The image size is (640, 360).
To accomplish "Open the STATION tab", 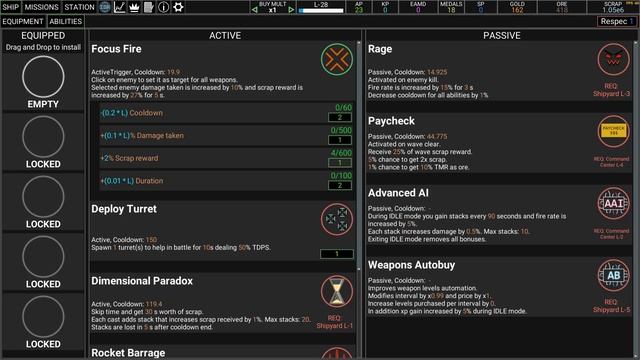I will [79, 7].
